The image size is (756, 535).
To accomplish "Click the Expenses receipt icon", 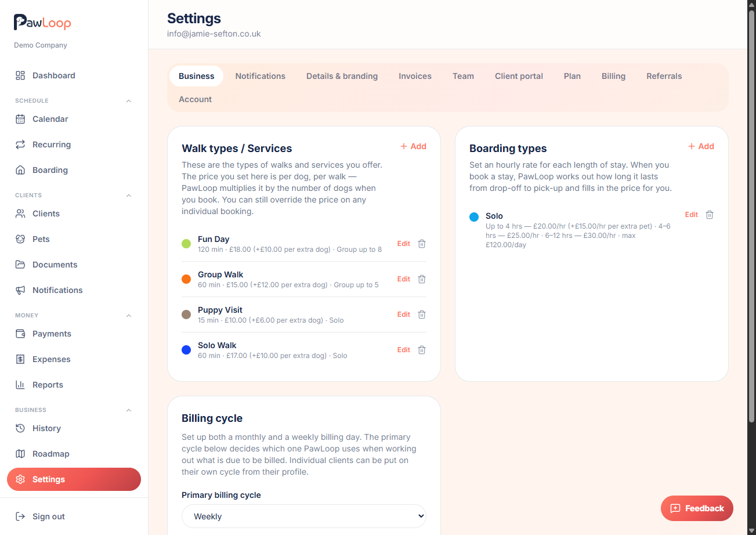I will point(20,359).
